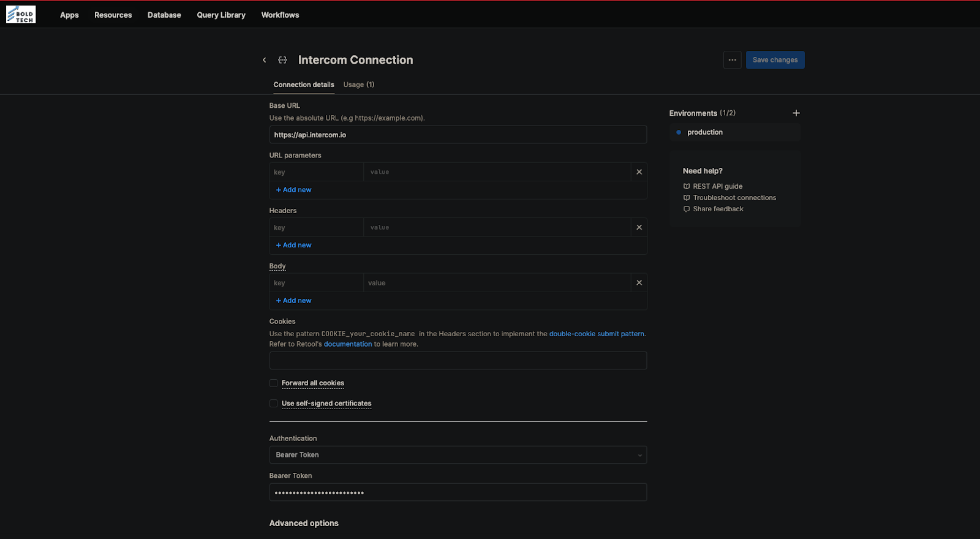This screenshot has width=980, height=539.
Task: Switch to the Usage (1) tab
Action: tap(359, 85)
